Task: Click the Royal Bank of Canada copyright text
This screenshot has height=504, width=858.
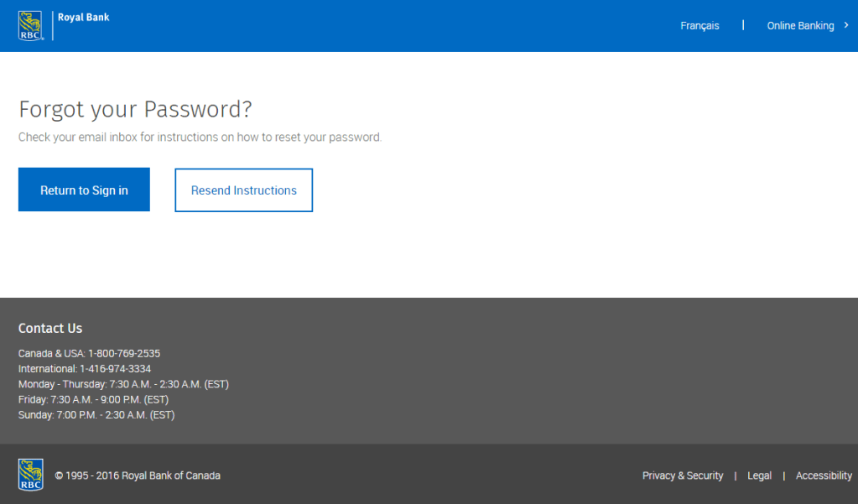Action: coord(138,475)
